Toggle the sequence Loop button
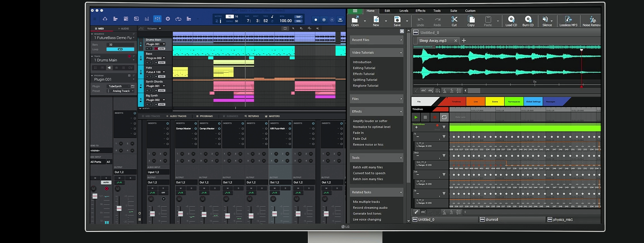The height and width of the screenshot is (243, 644). point(120,49)
